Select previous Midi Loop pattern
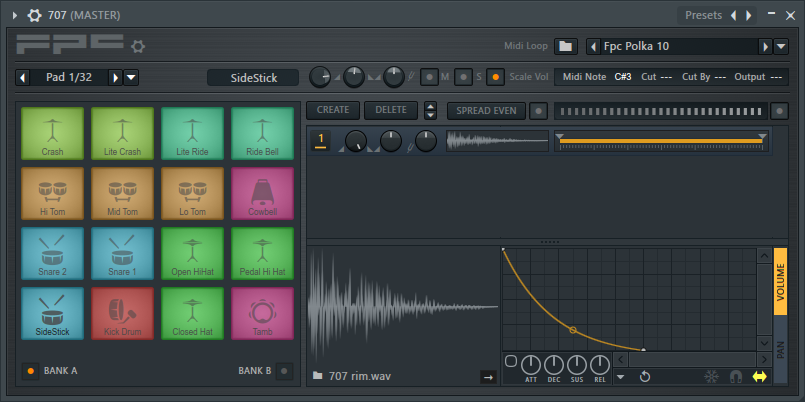Screen dimensions: 805x402 (x=593, y=46)
